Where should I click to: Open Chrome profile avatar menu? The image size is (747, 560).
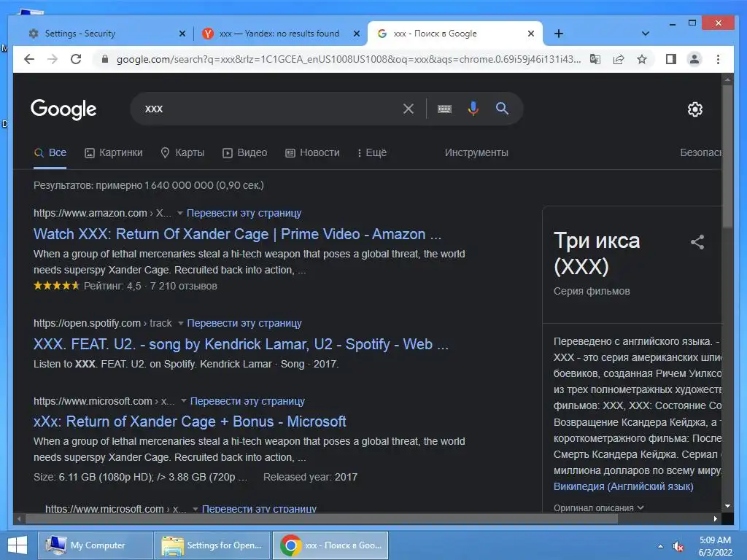coord(694,59)
